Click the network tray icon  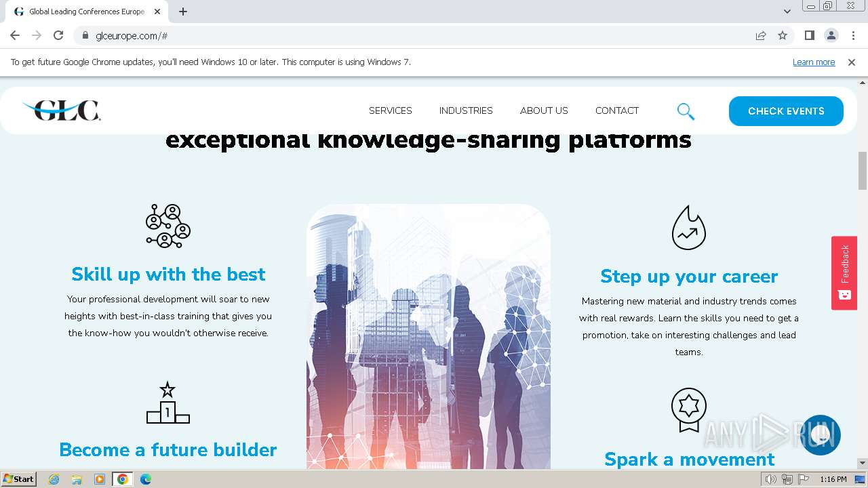(x=787, y=479)
